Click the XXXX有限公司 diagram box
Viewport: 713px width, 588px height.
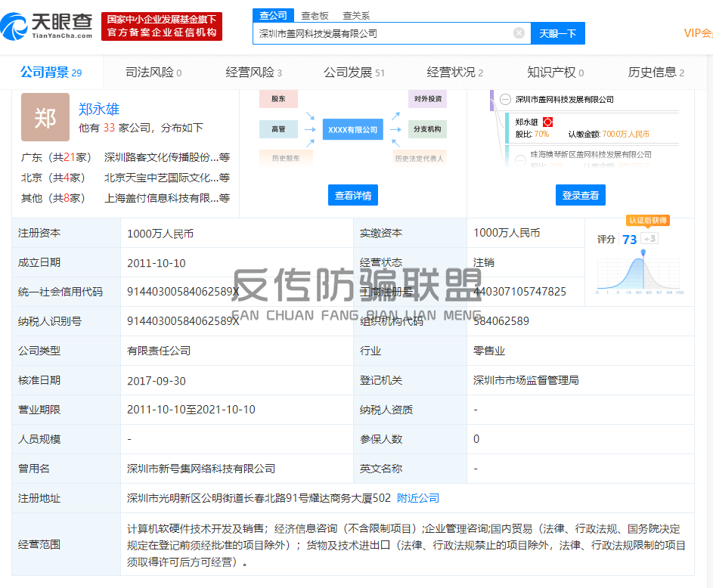[352, 130]
